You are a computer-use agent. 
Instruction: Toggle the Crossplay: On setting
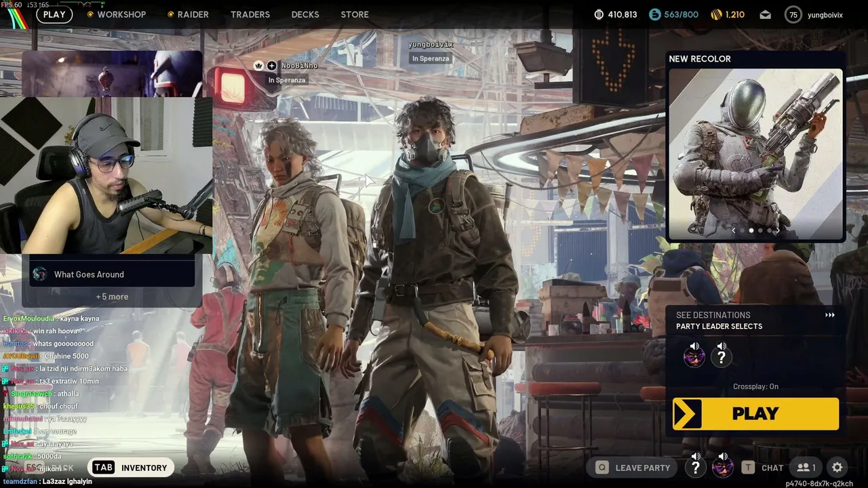[x=755, y=386]
